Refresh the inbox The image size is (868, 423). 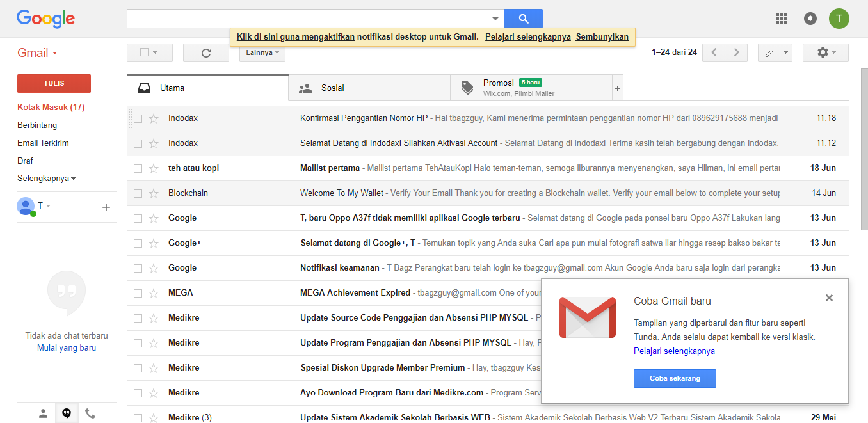[x=206, y=52]
